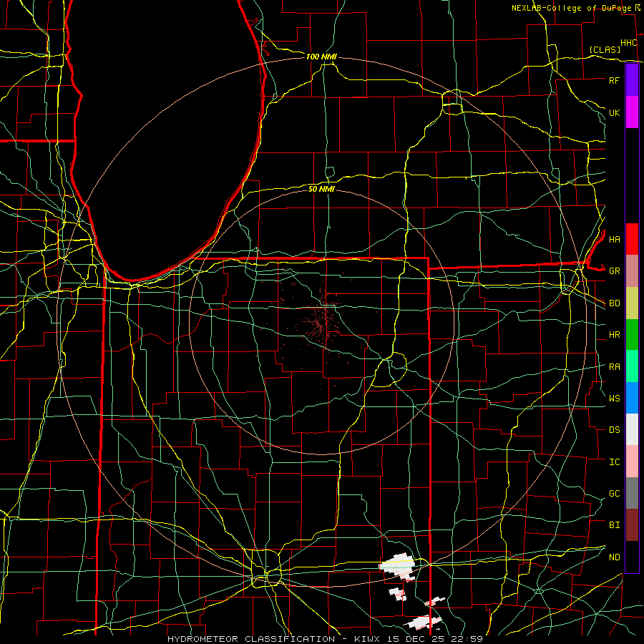Click the NEXLAB-College of DuPage text

click(x=572, y=8)
